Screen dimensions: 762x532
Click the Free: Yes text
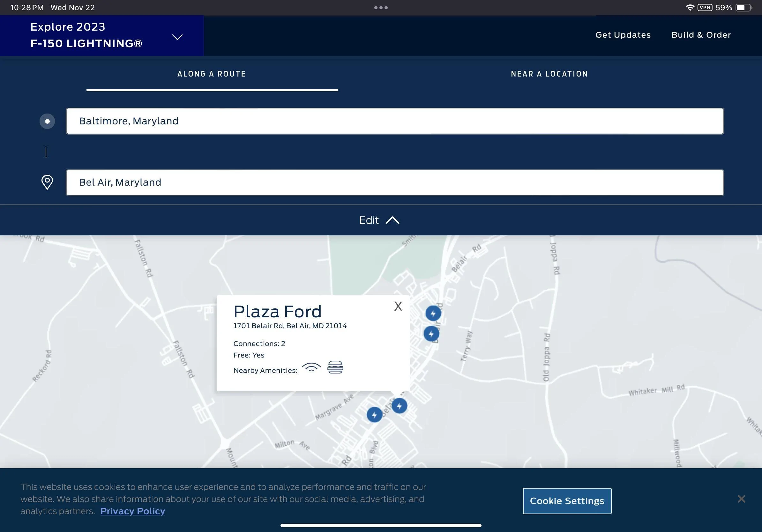point(249,355)
